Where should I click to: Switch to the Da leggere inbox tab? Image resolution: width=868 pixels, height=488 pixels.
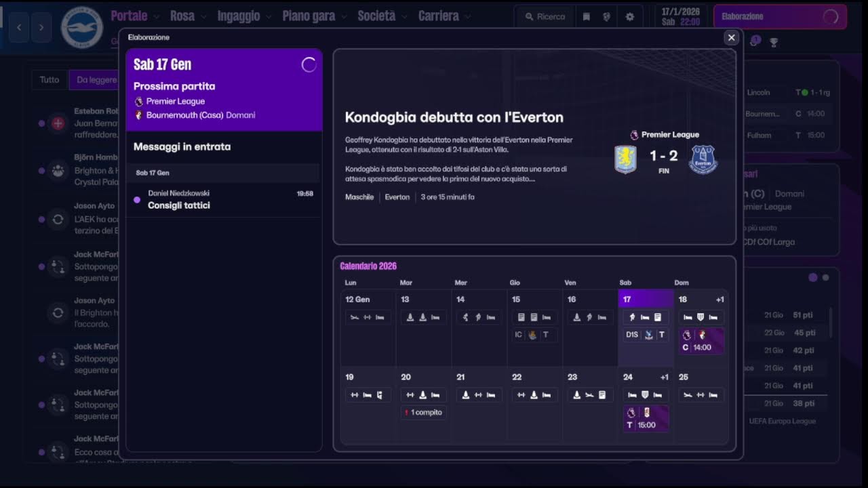[x=95, y=80]
